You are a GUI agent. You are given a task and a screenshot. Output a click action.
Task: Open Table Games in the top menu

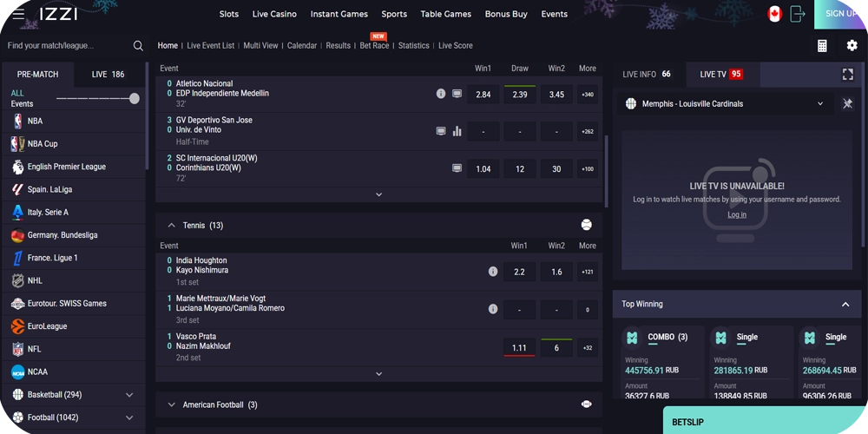point(445,15)
